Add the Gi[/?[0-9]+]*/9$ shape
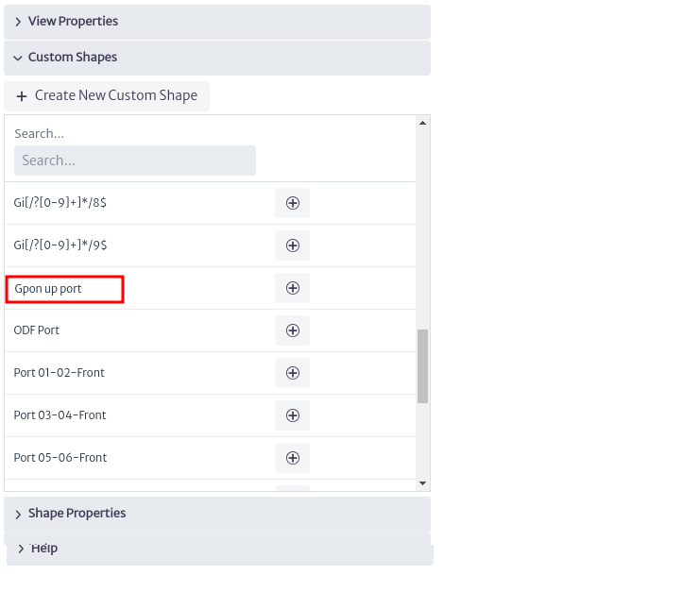This screenshot has width=700, height=592. [x=293, y=245]
